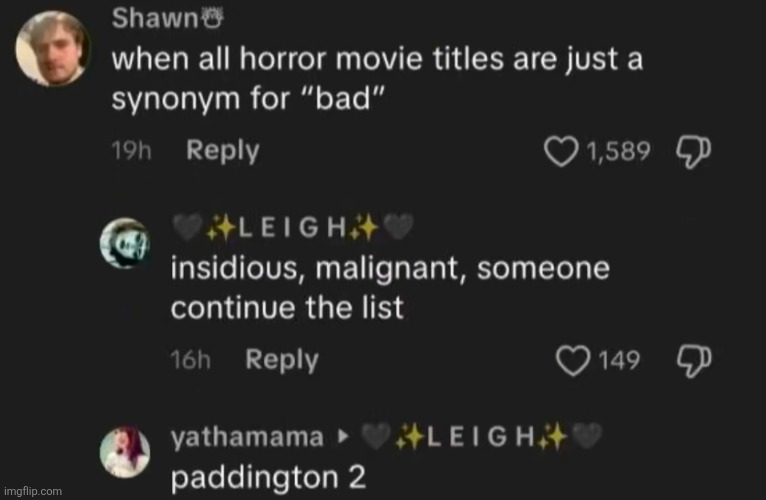
Task: Click the imgflip.com watermark
Action: point(32,491)
